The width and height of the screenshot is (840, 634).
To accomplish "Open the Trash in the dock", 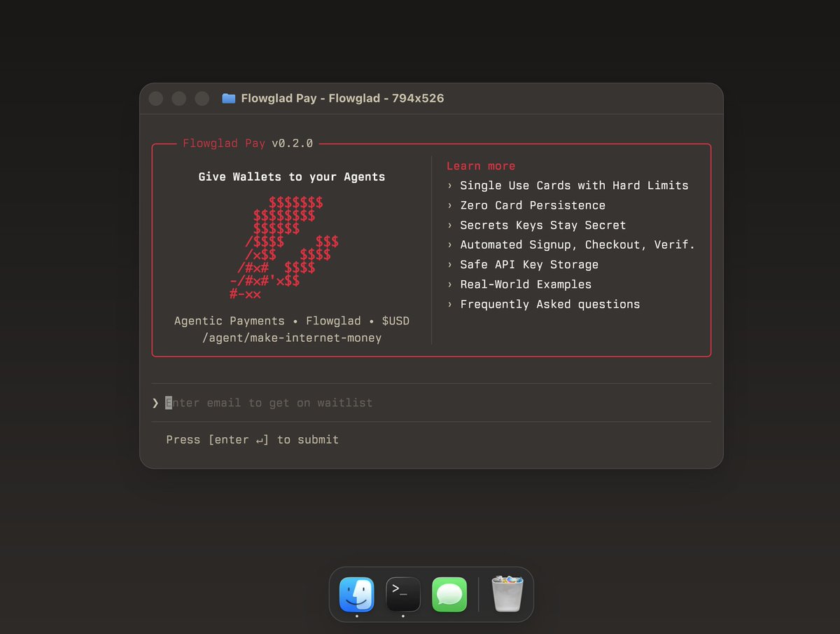I will (507, 593).
